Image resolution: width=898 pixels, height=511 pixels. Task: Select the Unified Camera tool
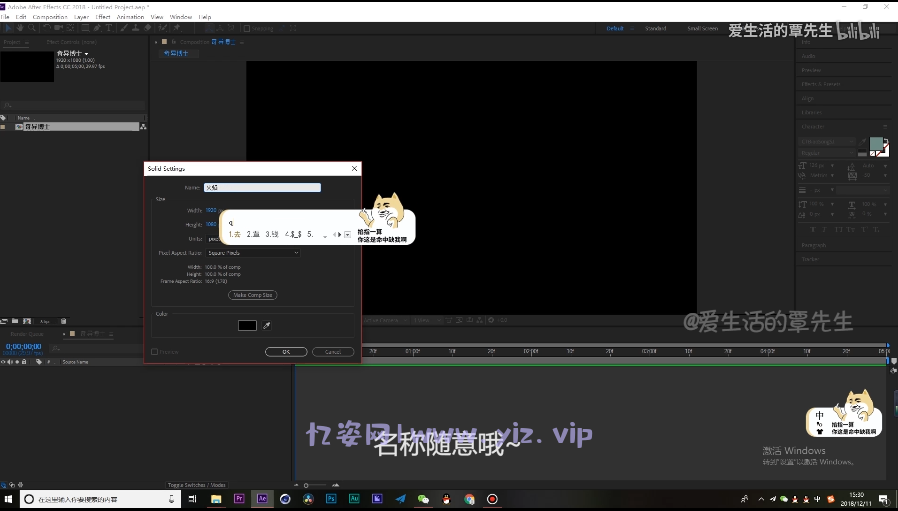[58, 27]
